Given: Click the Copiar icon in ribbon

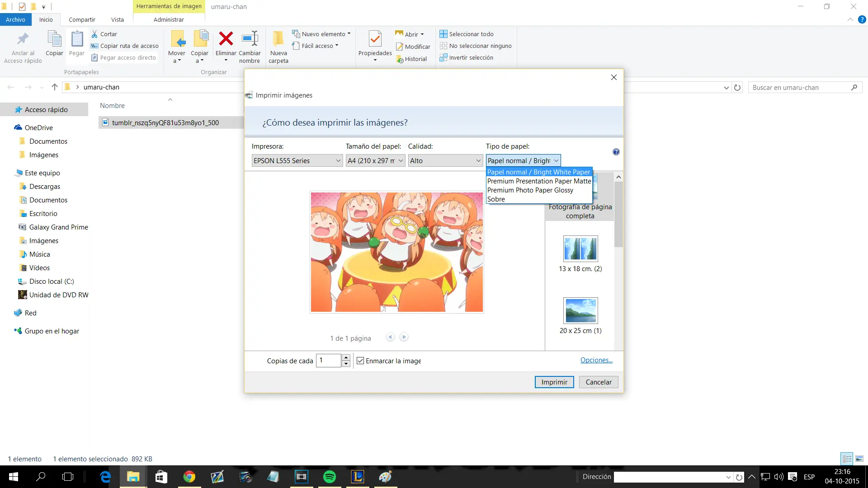Looking at the screenshot, I should point(55,40).
